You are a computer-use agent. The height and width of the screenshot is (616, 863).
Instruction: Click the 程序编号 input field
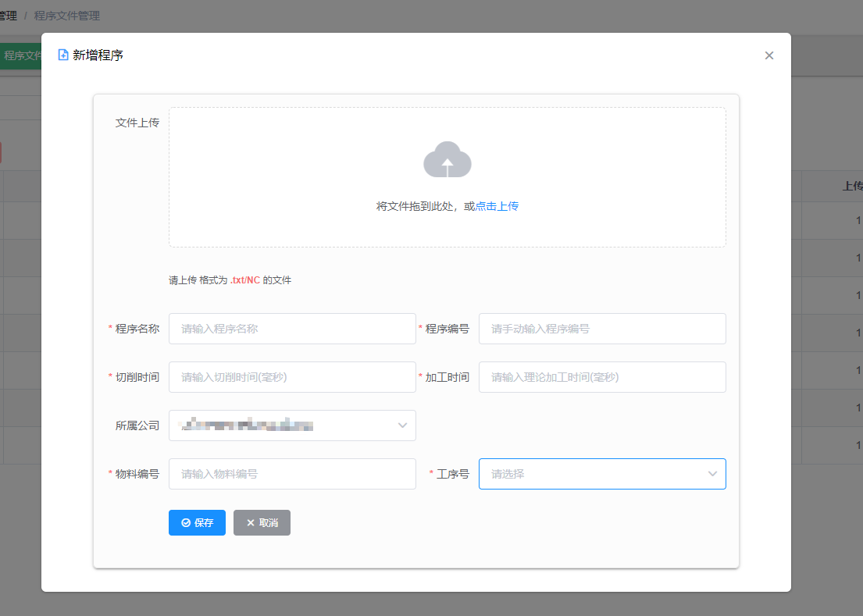602,328
